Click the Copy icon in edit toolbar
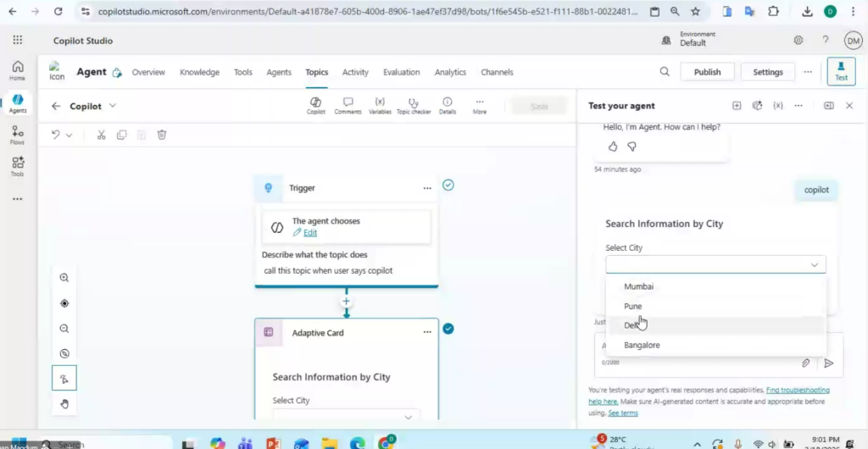 (121, 135)
